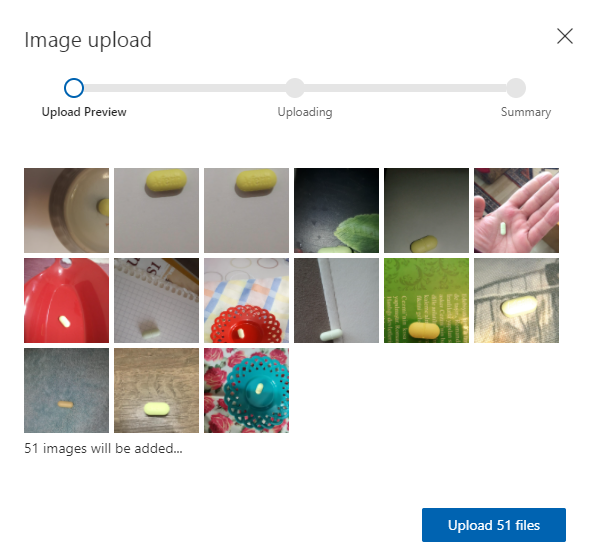
Task: Click the Summary step marker
Action: click(x=516, y=88)
